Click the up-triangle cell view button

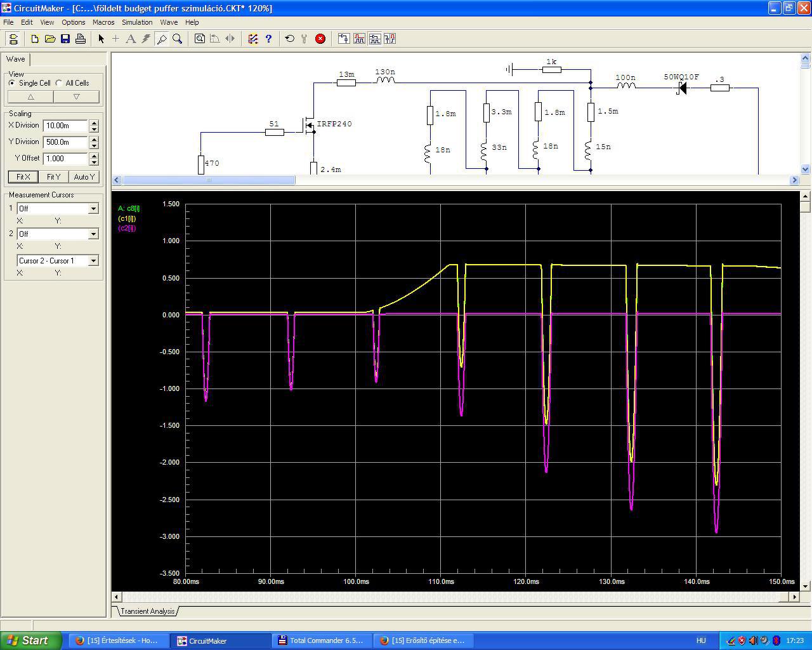click(x=30, y=96)
